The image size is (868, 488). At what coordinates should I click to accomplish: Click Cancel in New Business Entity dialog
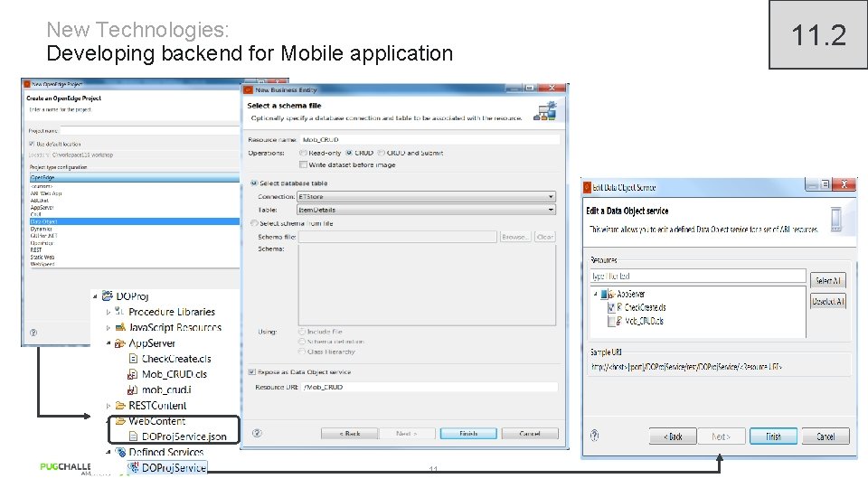point(530,434)
